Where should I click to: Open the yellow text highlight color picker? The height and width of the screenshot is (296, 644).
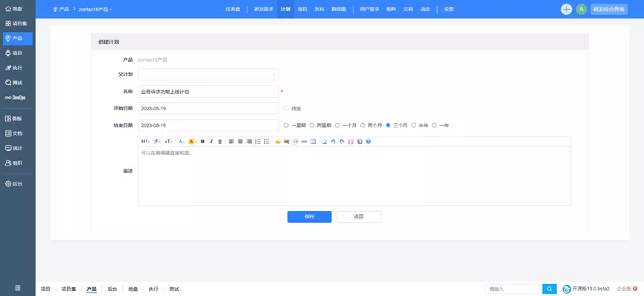[192, 142]
